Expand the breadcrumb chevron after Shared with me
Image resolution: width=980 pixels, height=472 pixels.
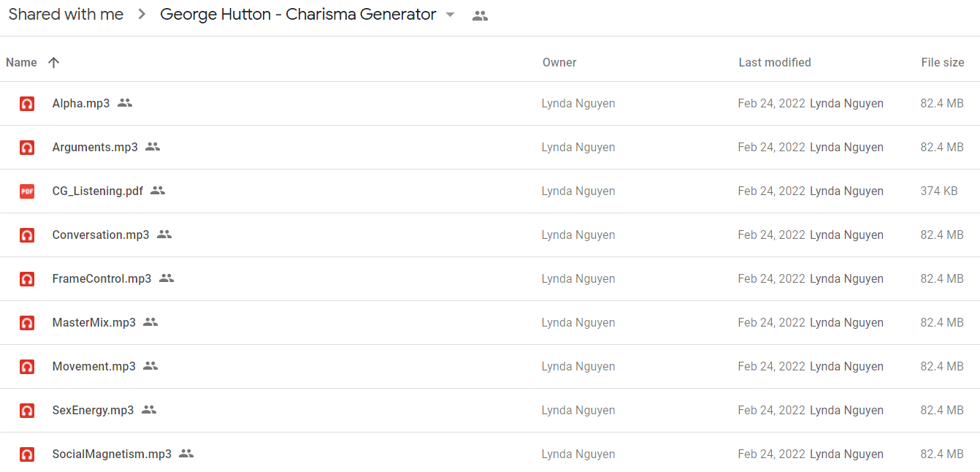(x=142, y=15)
